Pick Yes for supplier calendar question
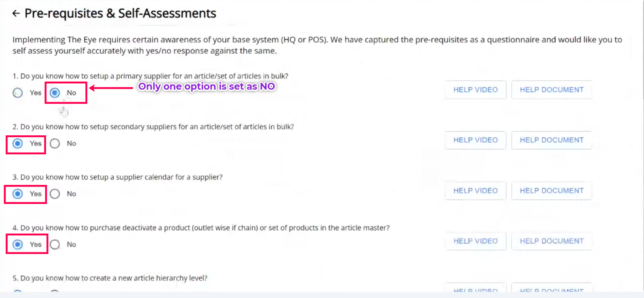This screenshot has height=298, width=644. 18,194
